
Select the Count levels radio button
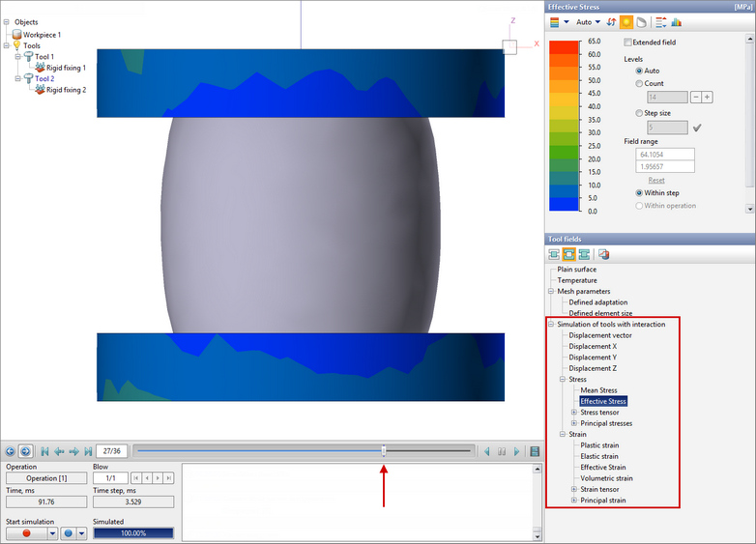[639, 83]
